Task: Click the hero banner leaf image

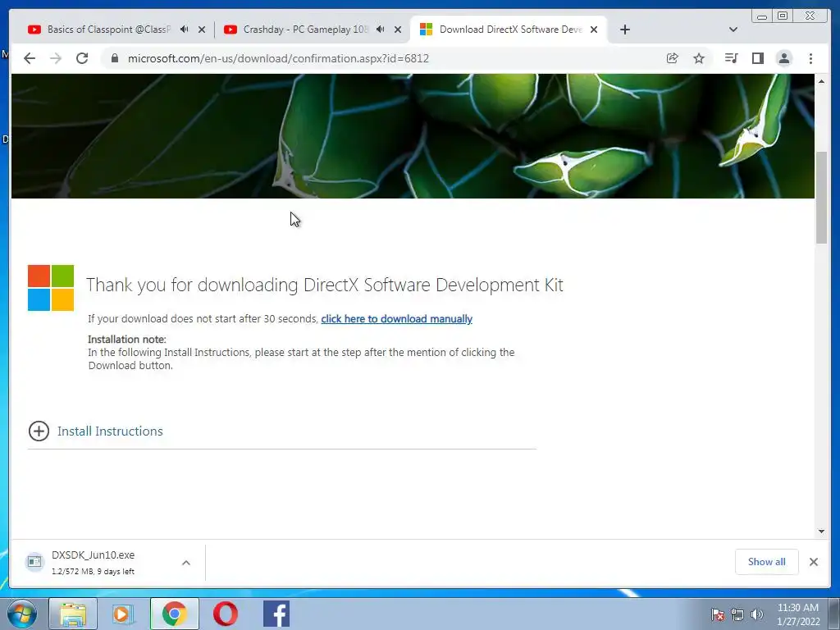Action: (x=413, y=136)
